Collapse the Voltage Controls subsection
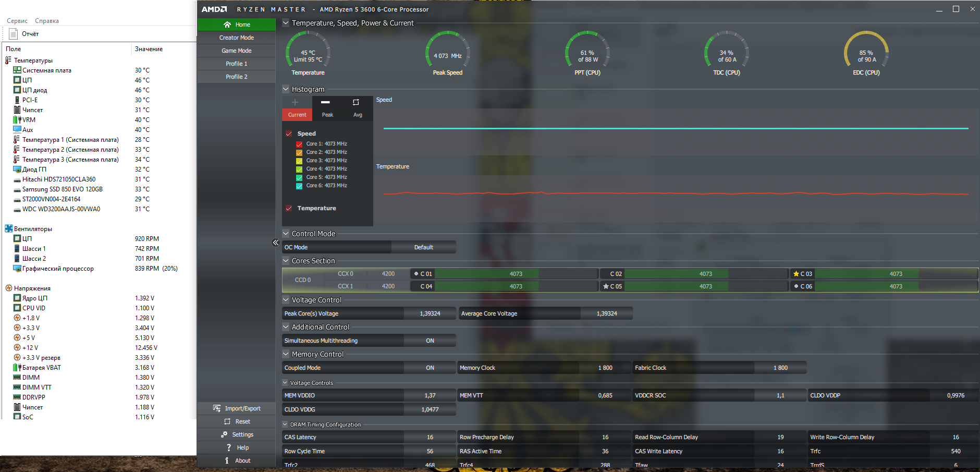 (285, 383)
